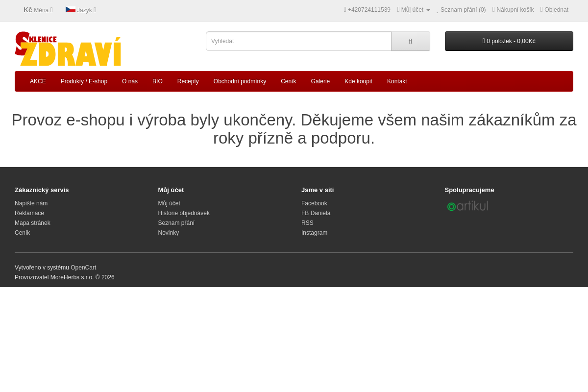Click the closure announcement heading
This screenshot has width=588, height=392.
point(294,129)
